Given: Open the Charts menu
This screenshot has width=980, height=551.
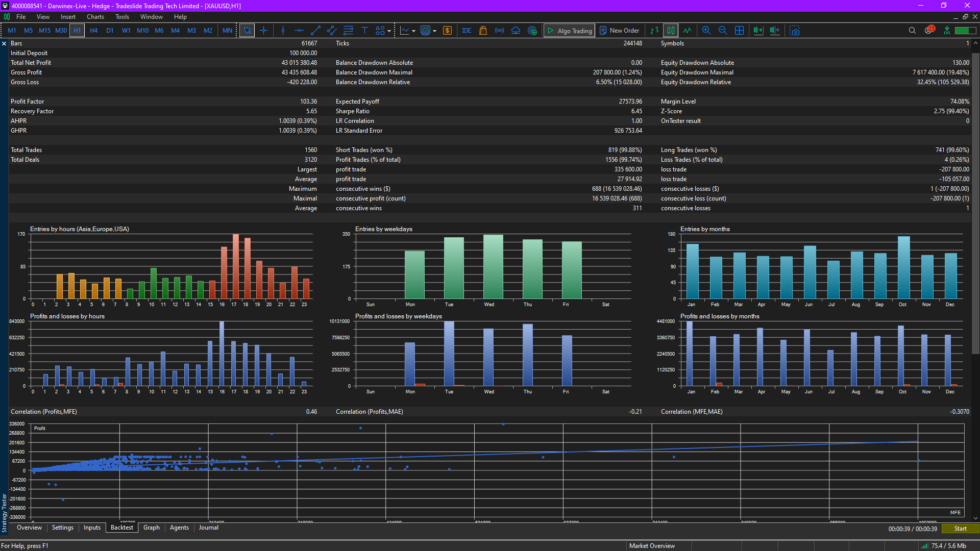Looking at the screenshot, I should coord(95,17).
